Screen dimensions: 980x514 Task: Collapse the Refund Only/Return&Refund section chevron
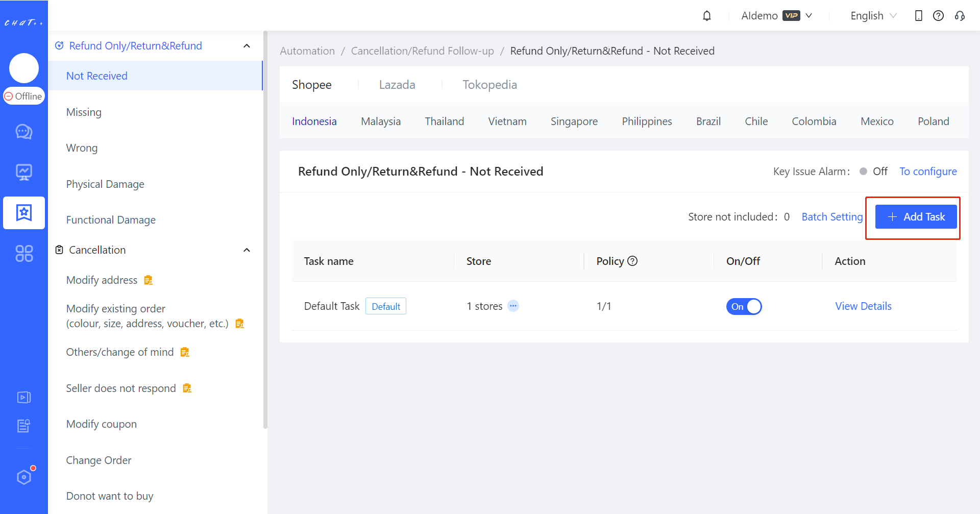point(247,46)
